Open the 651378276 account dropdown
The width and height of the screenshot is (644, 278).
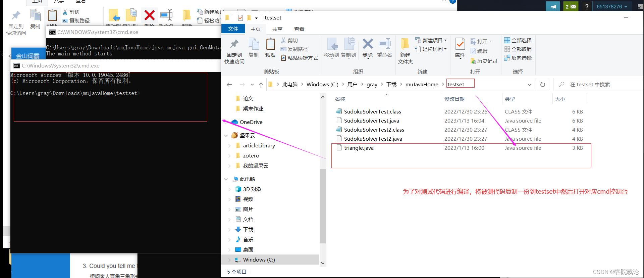[612, 6]
